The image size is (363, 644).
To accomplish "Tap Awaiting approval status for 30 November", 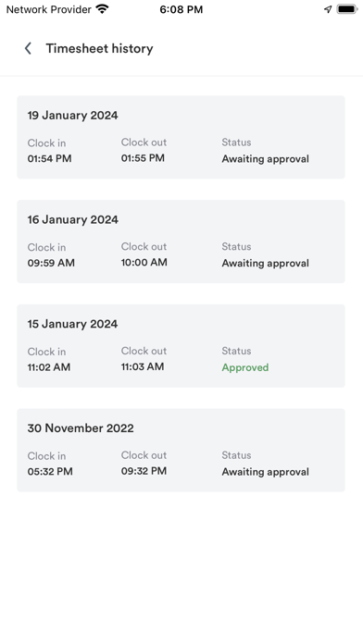I will pyautogui.click(x=266, y=472).
